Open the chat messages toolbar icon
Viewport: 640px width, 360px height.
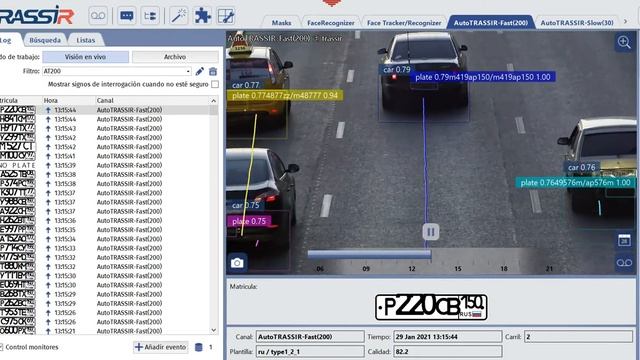(127, 16)
